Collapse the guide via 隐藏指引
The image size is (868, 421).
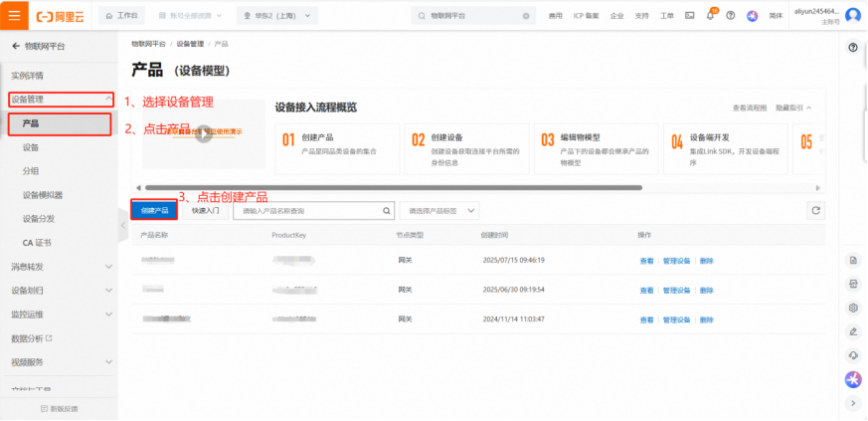(x=793, y=107)
